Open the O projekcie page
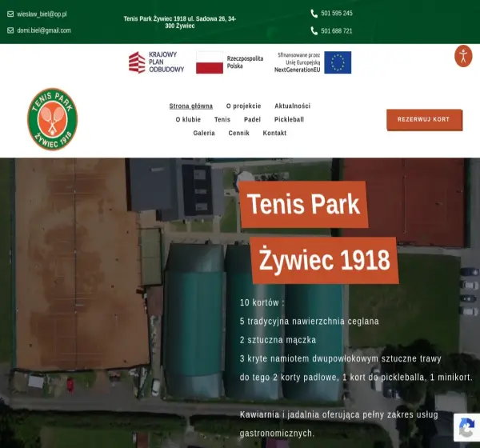The width and height of the screenshot is (480, 448). point(244,106)
